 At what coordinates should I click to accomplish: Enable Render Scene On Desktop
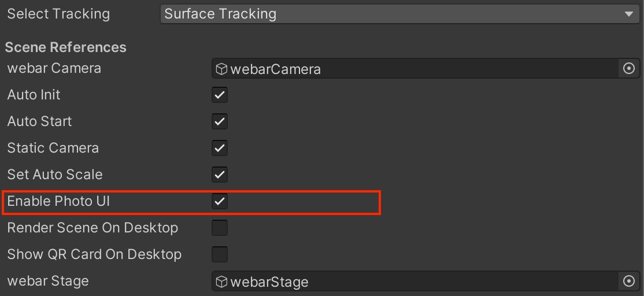click(x=220, y=228)
